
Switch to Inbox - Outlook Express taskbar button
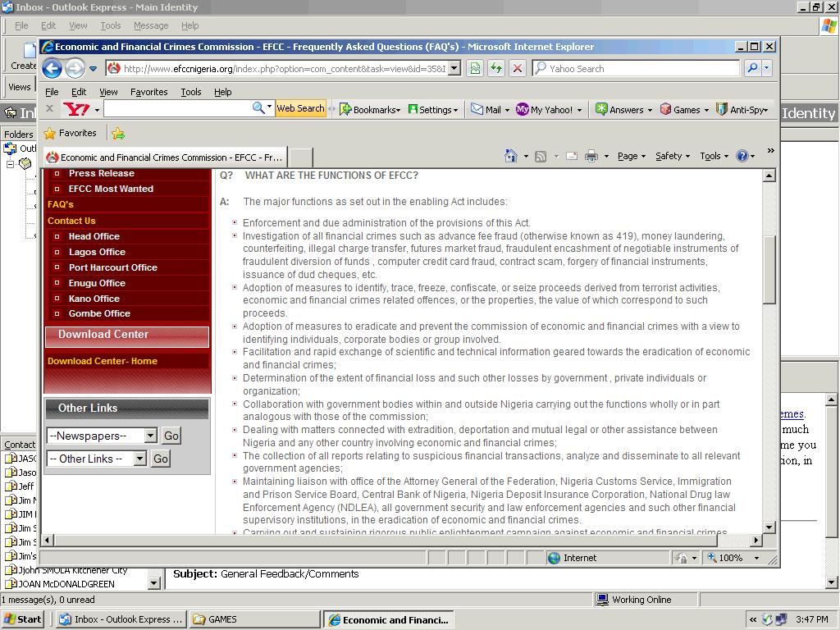(121, 619)
